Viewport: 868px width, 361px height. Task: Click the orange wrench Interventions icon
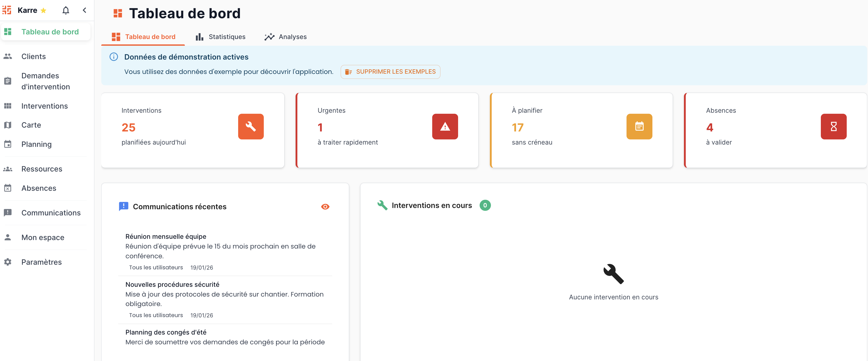[251, 127]
